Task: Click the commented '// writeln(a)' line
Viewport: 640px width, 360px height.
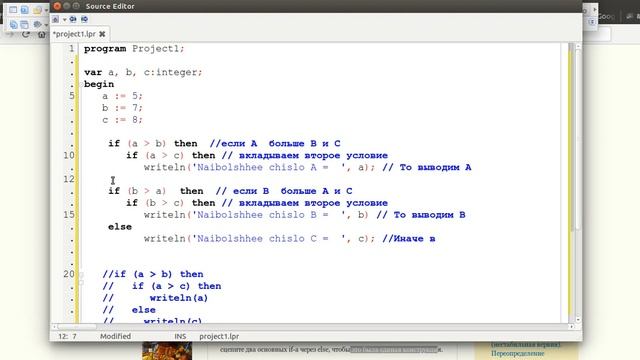Action: (x=156, y=298)
